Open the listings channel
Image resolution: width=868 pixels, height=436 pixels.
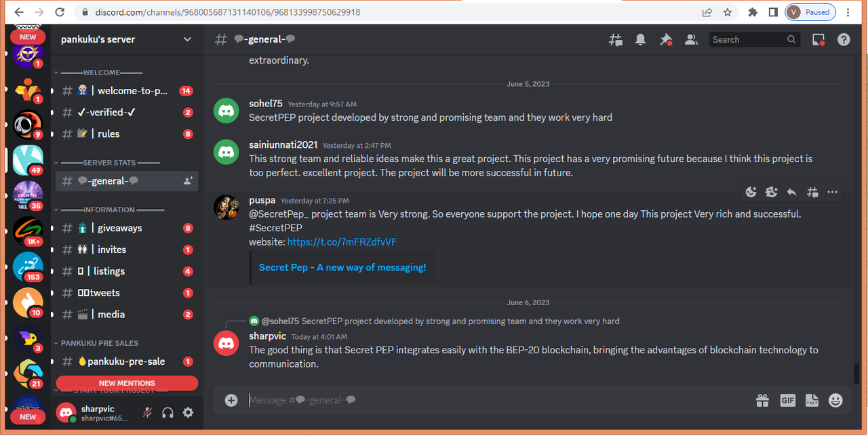point(127,271)
